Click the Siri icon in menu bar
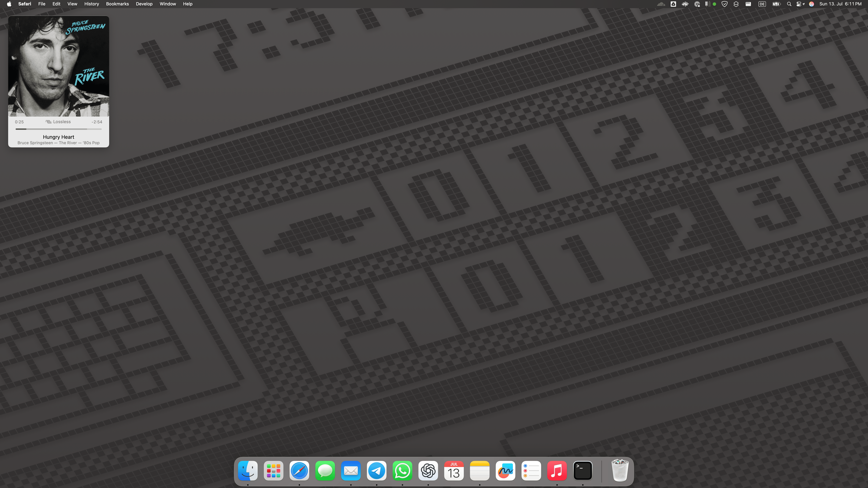The image size is (868, 488). click(x=812, y=4)
